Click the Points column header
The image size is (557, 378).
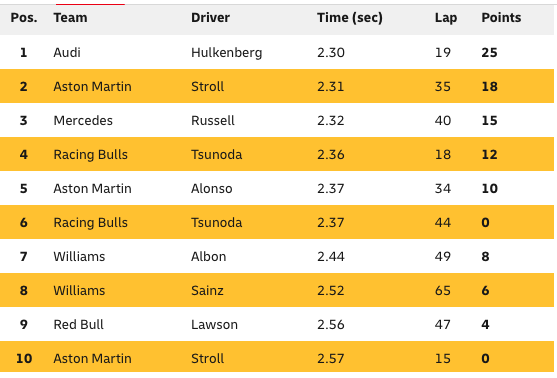[501, 18]
